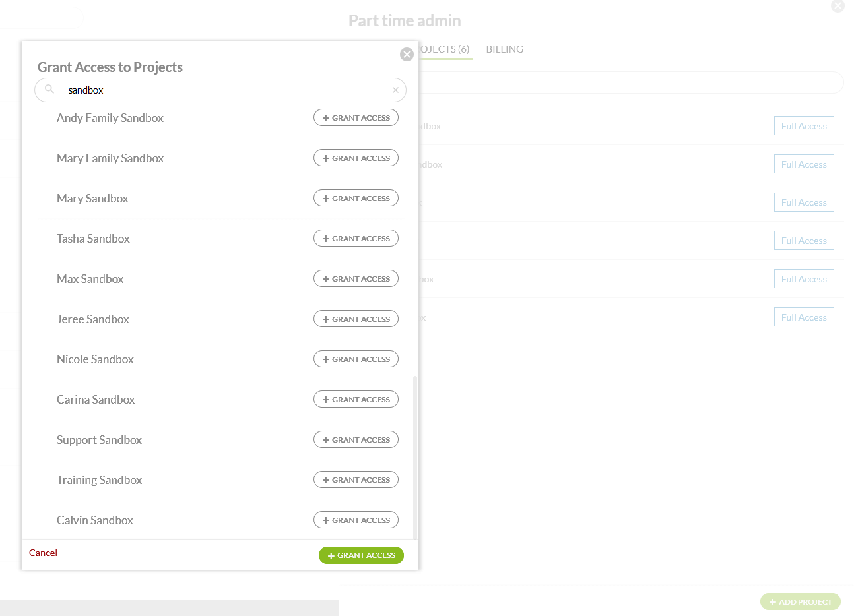Viewport: 854px width, 616px height.
Task: Grant access to Nicole Sandbox
Action: click(x=356, y=359)
